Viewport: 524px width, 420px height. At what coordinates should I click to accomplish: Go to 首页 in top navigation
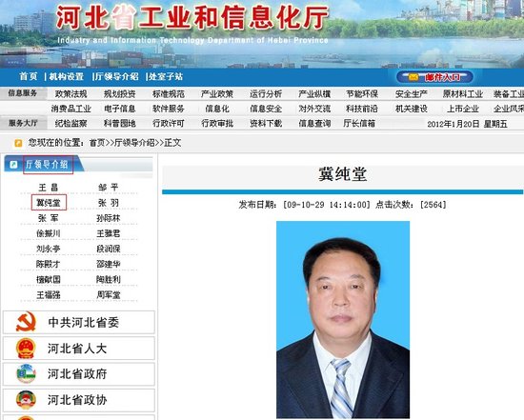[29, 76]
